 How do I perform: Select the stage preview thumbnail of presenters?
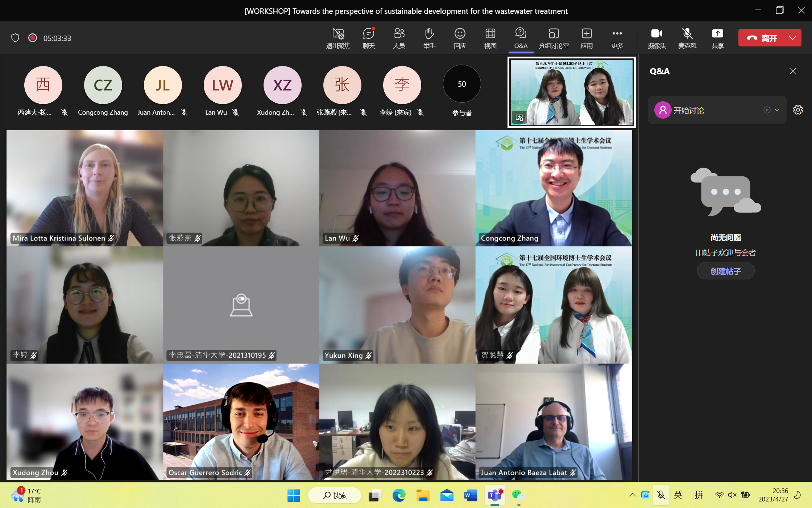(571, 93)
